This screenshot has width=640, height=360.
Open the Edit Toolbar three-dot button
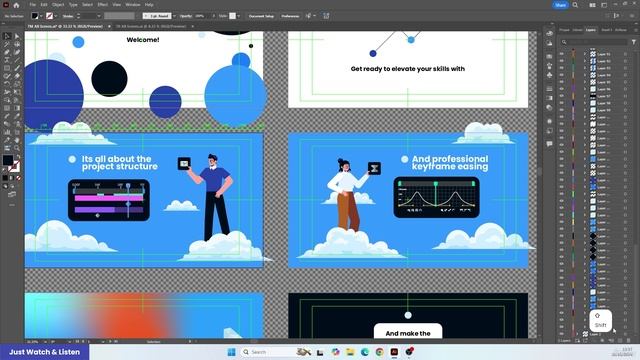click(x=12, y=205)
